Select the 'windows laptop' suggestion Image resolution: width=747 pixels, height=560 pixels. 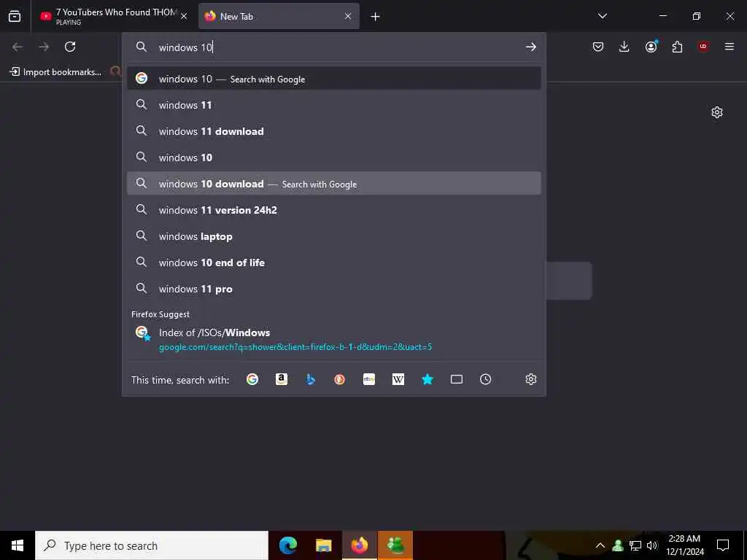[334, 236]
